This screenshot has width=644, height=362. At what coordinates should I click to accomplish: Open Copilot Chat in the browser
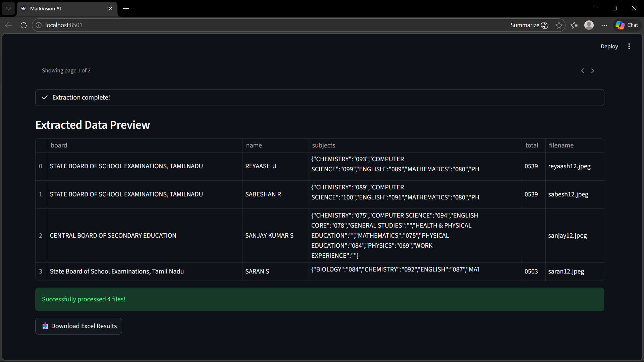pos(627,25)
